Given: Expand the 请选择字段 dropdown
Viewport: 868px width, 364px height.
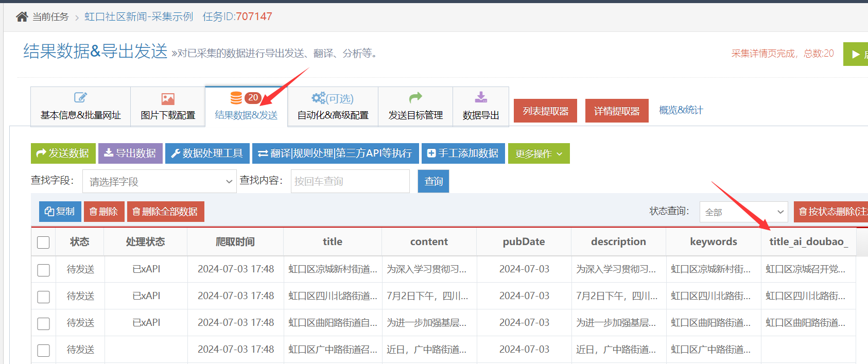Looking at the screenshot, I should 160,181.
